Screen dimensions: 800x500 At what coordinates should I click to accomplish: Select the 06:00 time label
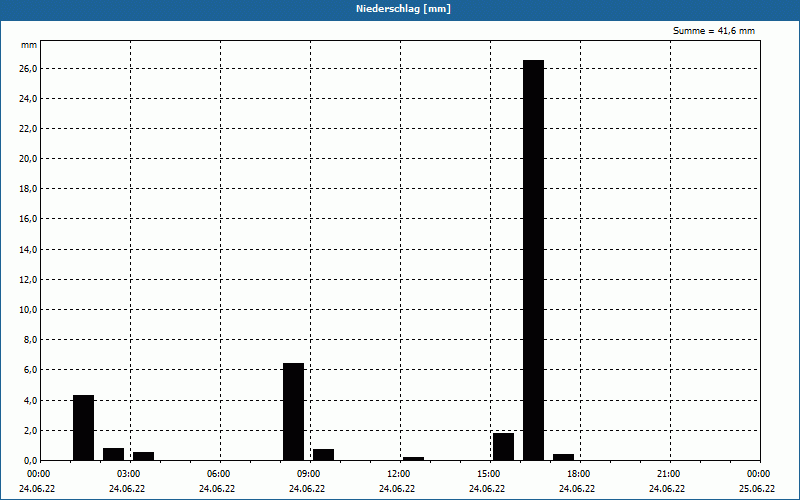coord(218,474)
